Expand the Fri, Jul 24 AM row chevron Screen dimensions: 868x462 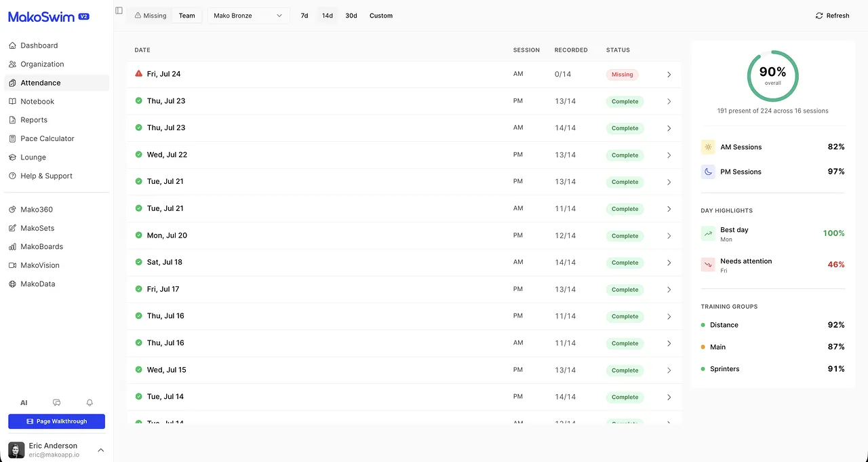click(669, 75)
